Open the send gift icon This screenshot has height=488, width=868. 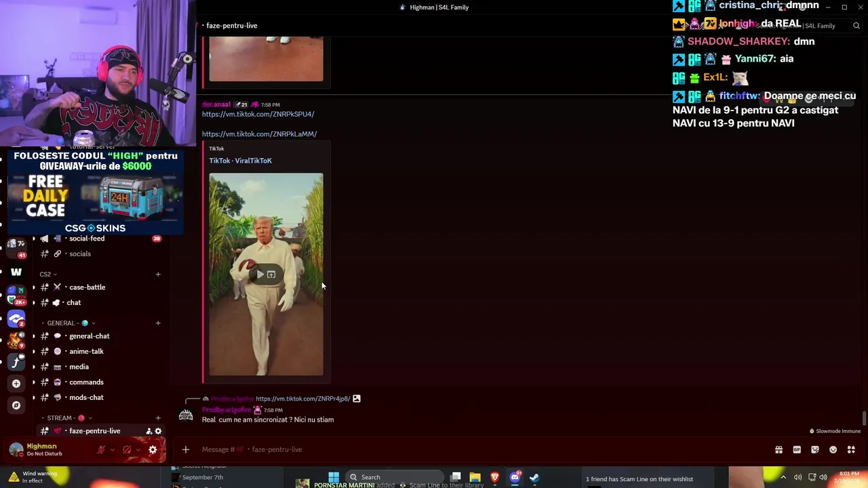[778, 449]
